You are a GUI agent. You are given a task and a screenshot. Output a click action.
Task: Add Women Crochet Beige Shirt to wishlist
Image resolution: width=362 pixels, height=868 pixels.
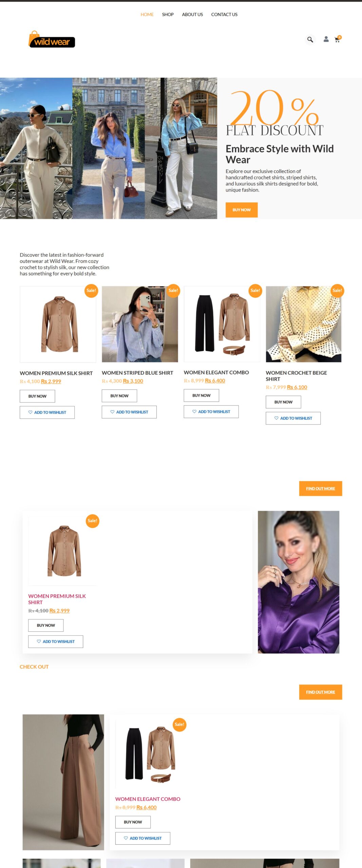pos(293,418)
